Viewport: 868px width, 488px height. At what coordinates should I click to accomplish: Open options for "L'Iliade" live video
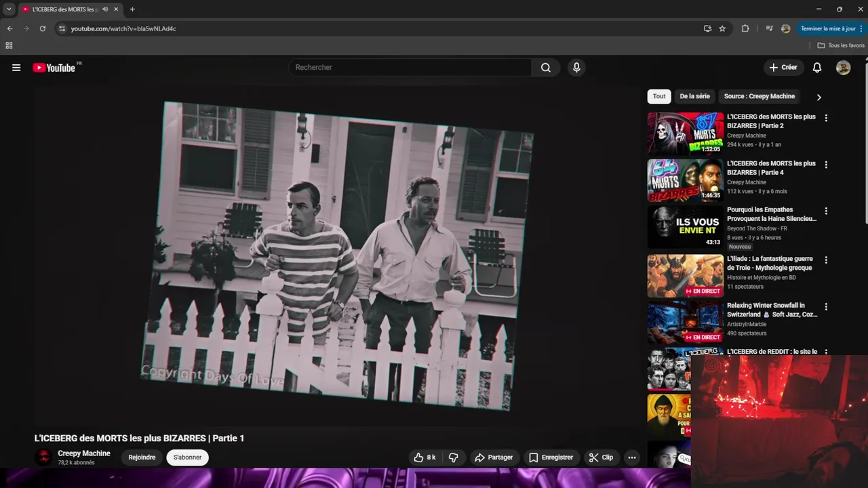point(826,260)
